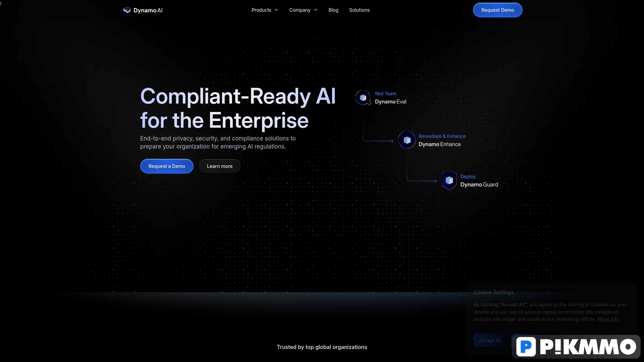This screenshot has height=362, width=644.
Task: Open the More info cookie link
Action: 608,319
